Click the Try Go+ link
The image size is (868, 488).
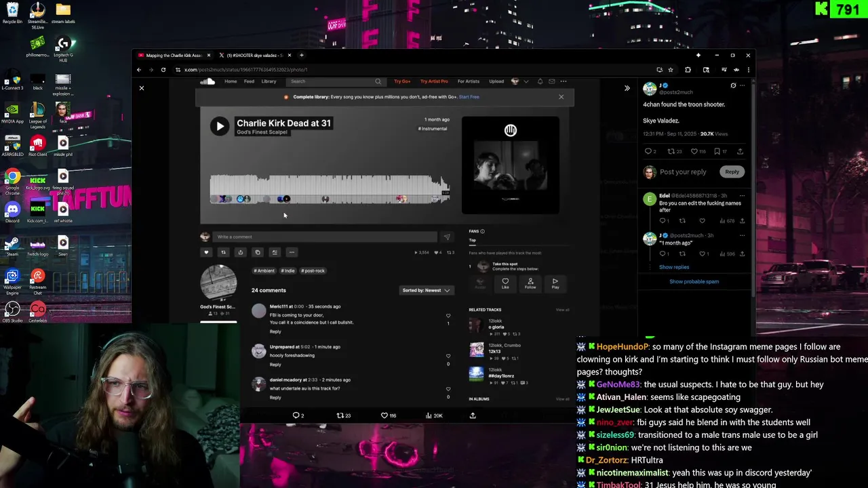[x=402, y=81]
